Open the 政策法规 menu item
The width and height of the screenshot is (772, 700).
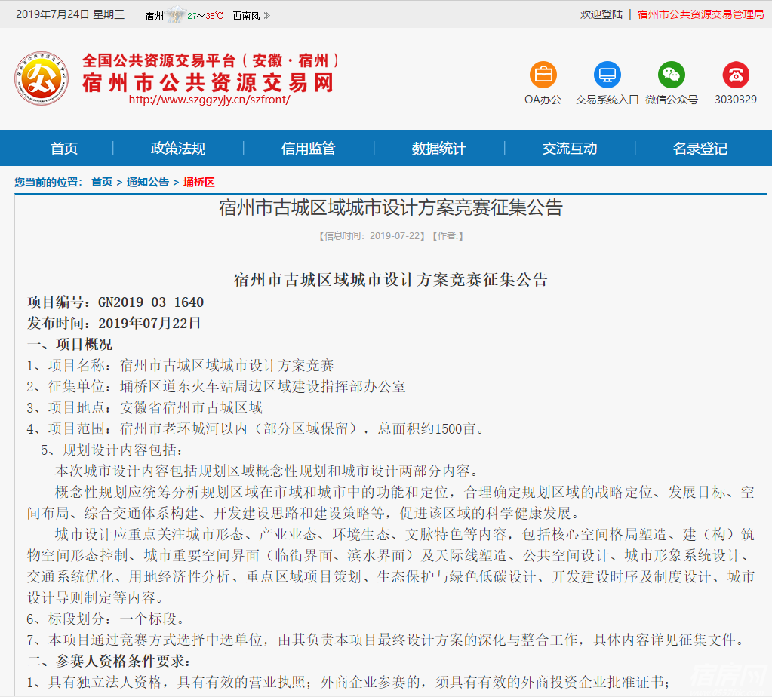click(x=177, y=148)
